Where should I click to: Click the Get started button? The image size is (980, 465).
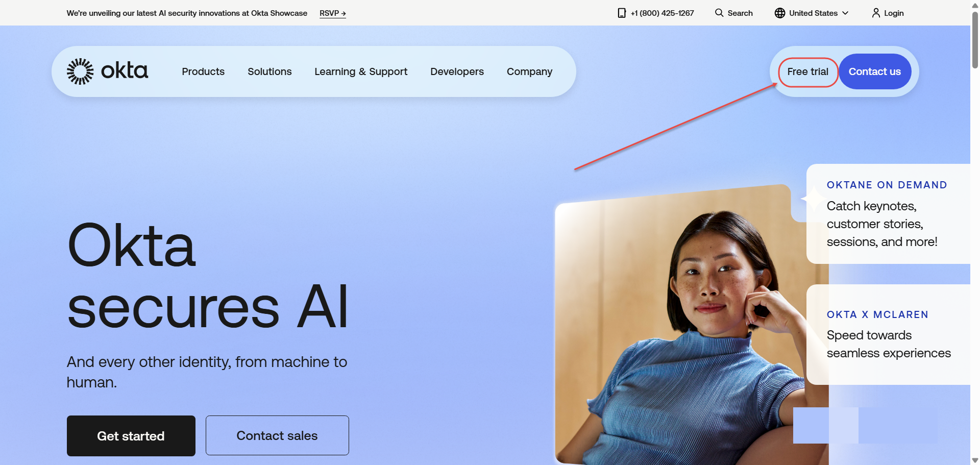point(131,436)
